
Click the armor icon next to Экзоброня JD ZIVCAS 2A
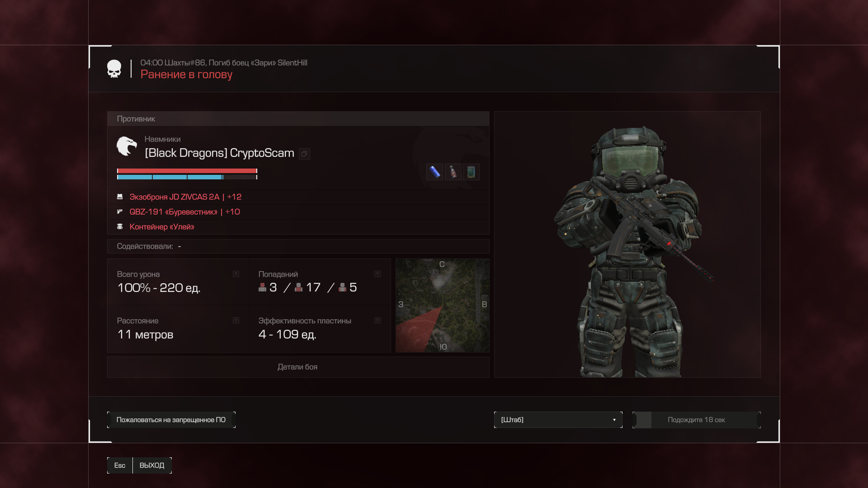tap(120, 197)
